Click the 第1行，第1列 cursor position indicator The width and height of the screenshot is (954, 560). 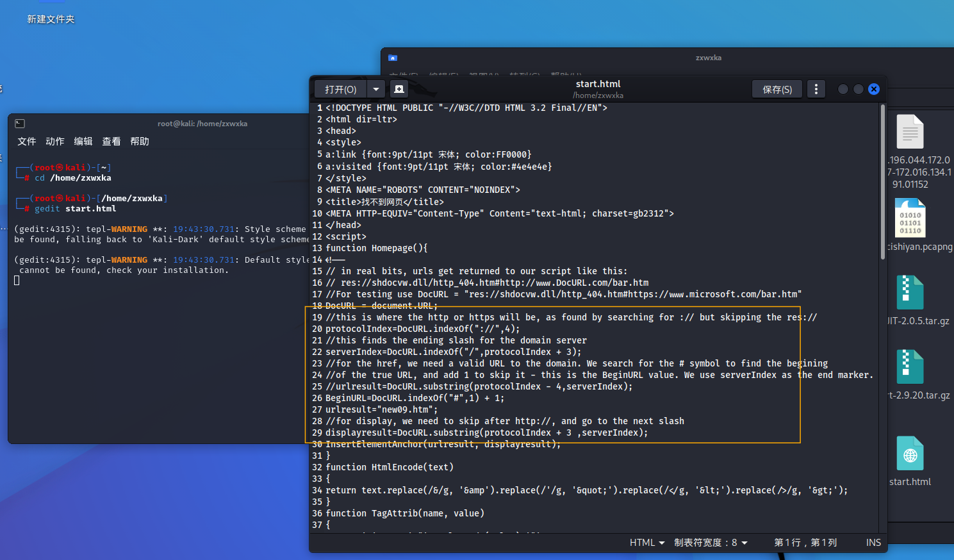[805, 543]
